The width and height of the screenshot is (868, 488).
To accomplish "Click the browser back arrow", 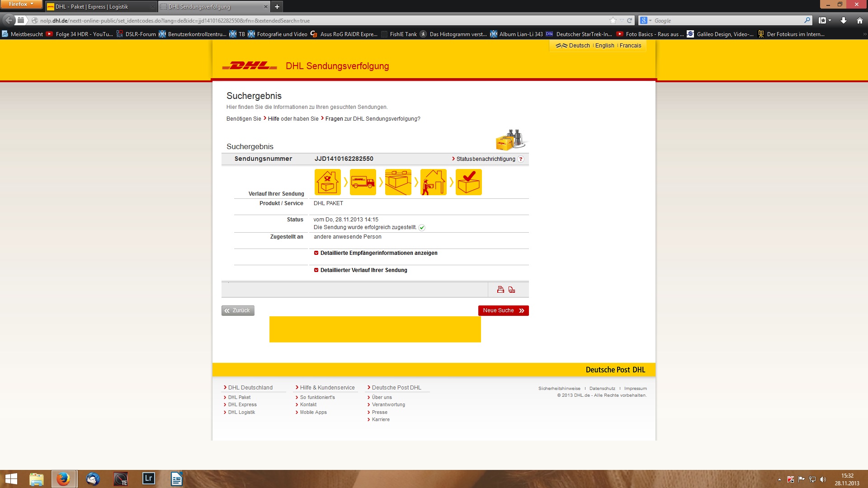I will (x=9, y=20).
